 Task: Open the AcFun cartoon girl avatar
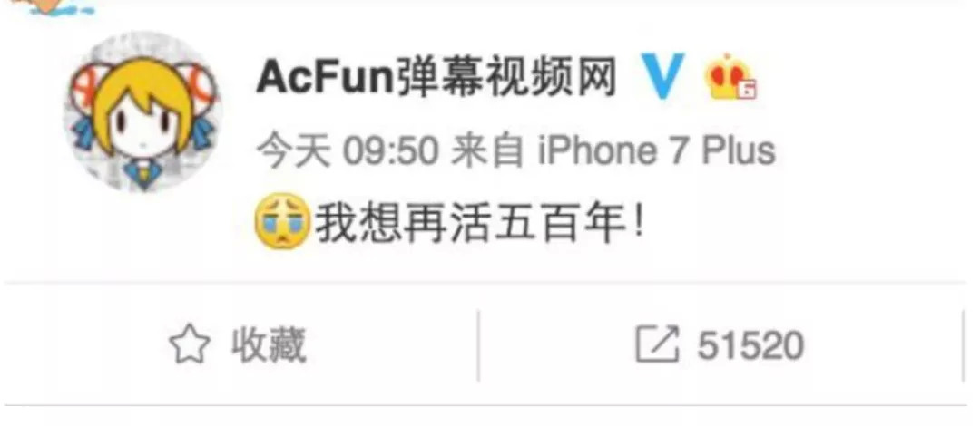coord(142,112)
